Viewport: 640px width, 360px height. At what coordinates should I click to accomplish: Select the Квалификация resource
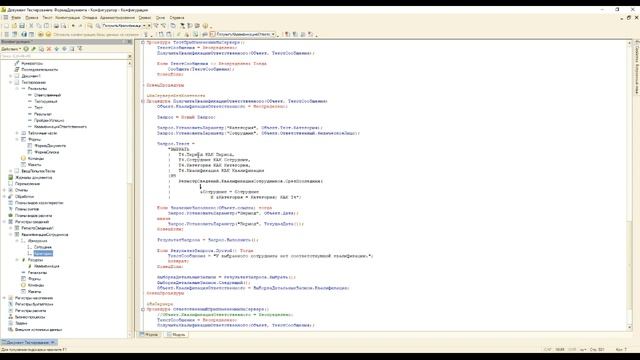pos(47,266)
